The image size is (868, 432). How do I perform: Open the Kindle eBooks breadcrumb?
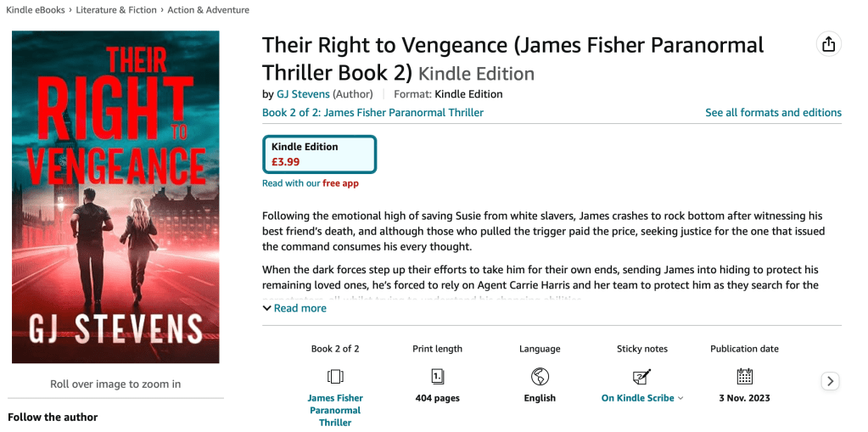tap(36, 10)
